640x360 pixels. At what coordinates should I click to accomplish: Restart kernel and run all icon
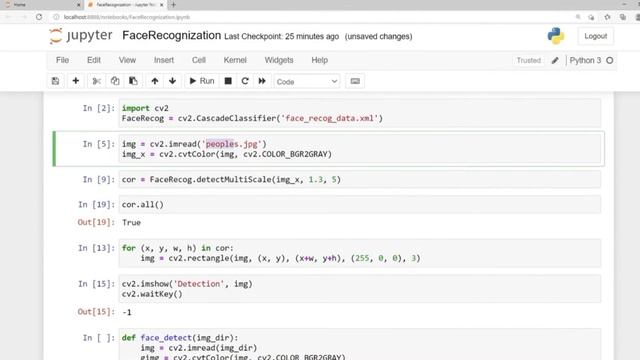pos(262,81)
